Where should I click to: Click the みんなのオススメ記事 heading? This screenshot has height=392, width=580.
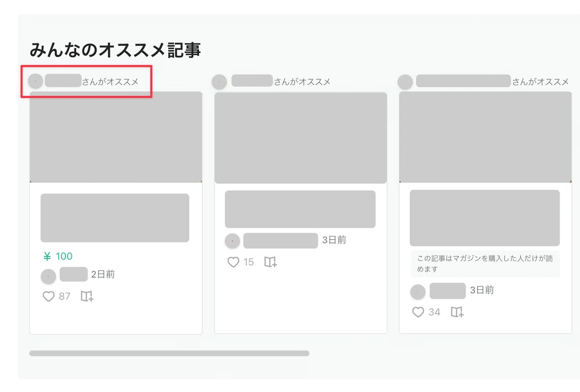(x=115, y=50)
